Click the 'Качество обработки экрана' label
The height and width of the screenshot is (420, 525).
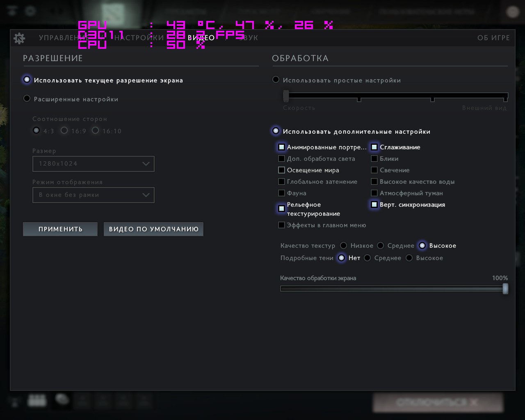click(x=318, y=278)
